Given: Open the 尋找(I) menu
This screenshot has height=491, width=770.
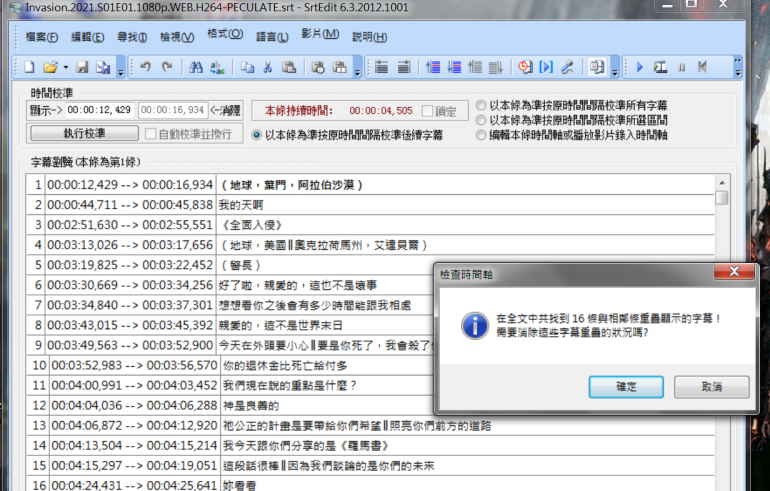Looking at the screenshot, I should [132, 37].
